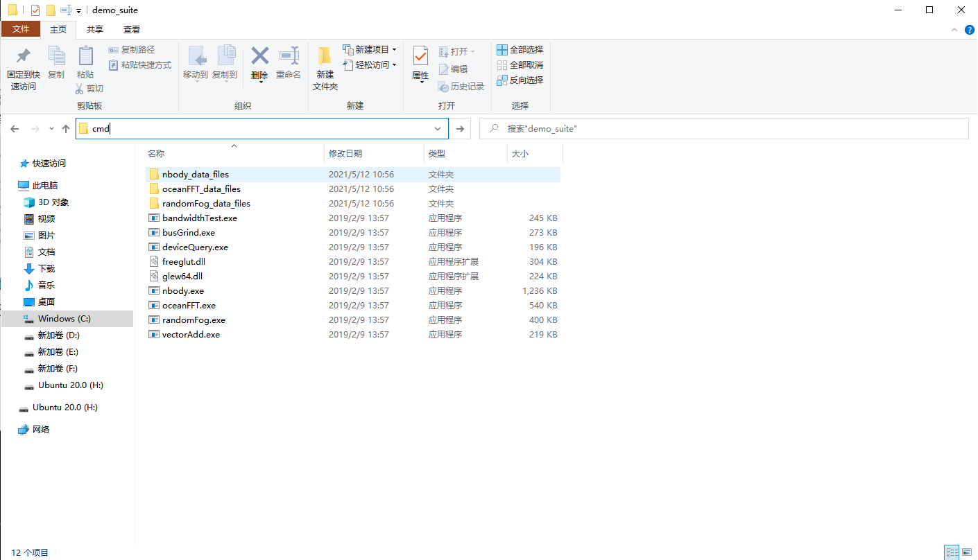Click the Up one level arrow
978x560 pixels.
point(66,129)
